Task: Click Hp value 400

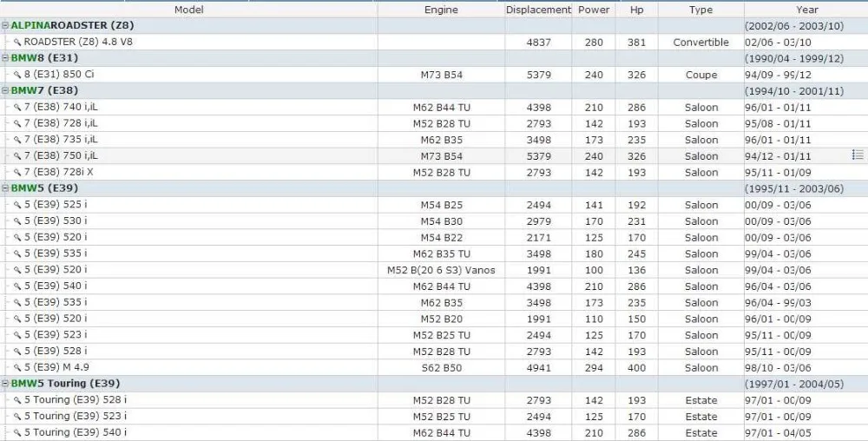Action: (636, 368)
